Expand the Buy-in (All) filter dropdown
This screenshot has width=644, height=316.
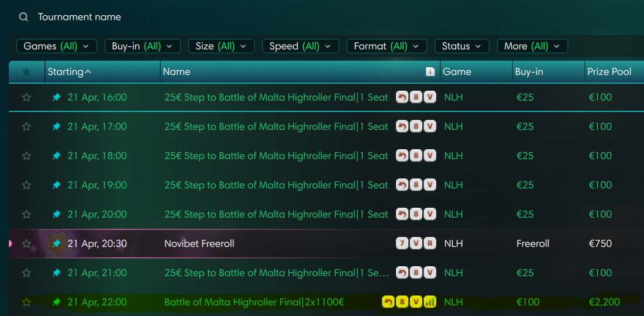pos(142,46)
